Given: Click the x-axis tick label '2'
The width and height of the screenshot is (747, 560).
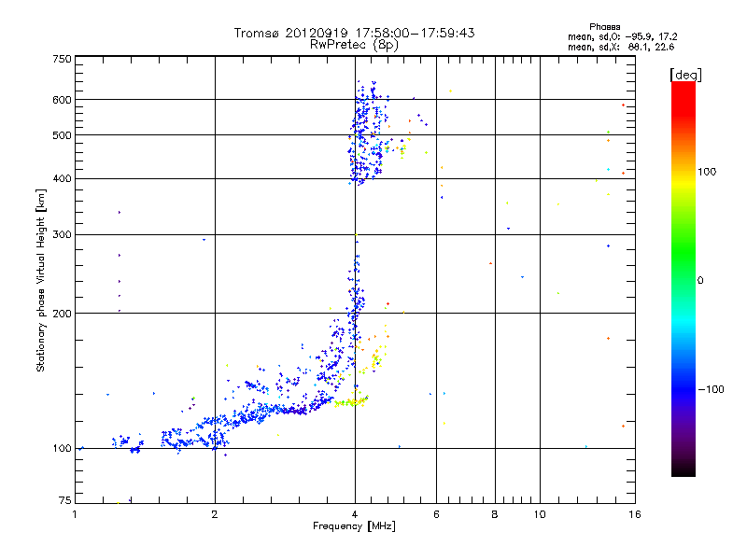Looking at the screenshot, I should 215,514.
